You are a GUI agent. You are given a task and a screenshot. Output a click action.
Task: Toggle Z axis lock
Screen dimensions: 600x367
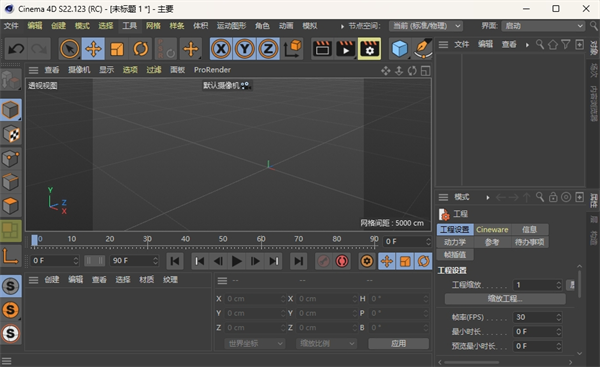click(268, 49)
